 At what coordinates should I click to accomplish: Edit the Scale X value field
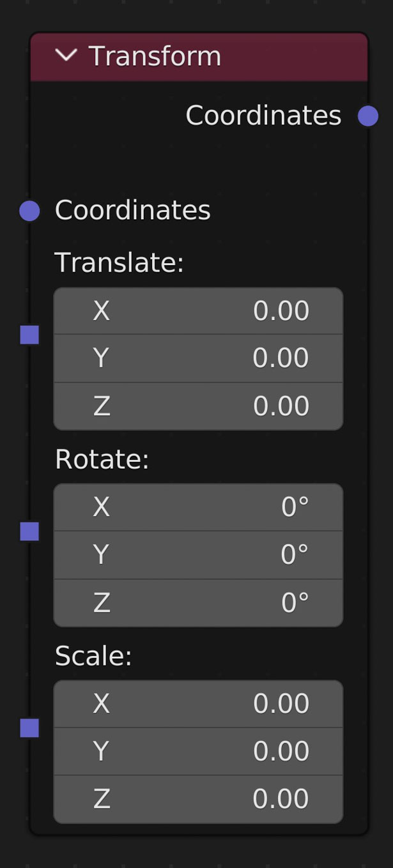pyautogui.click(x=198, y=704)
